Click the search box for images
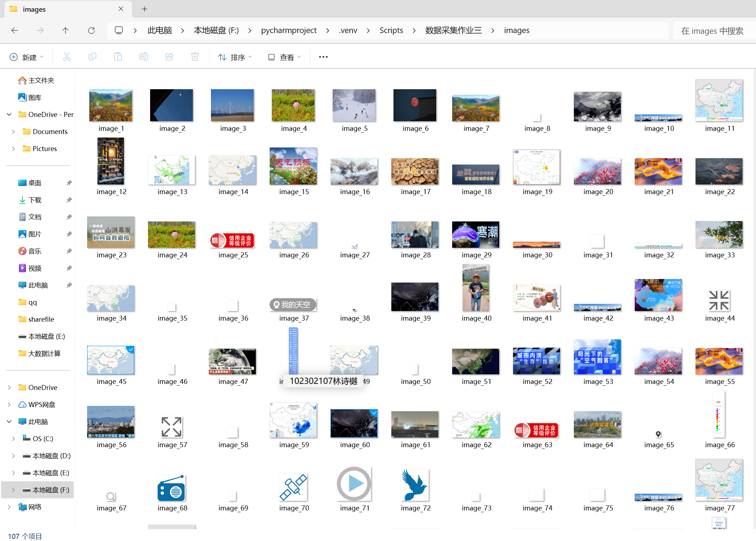756x541 pixels. (x=712, y=31)
